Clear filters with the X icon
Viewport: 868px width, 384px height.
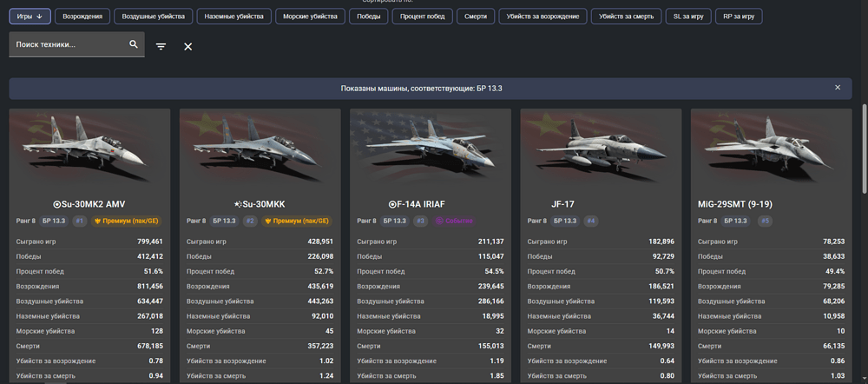click(188, 47)
